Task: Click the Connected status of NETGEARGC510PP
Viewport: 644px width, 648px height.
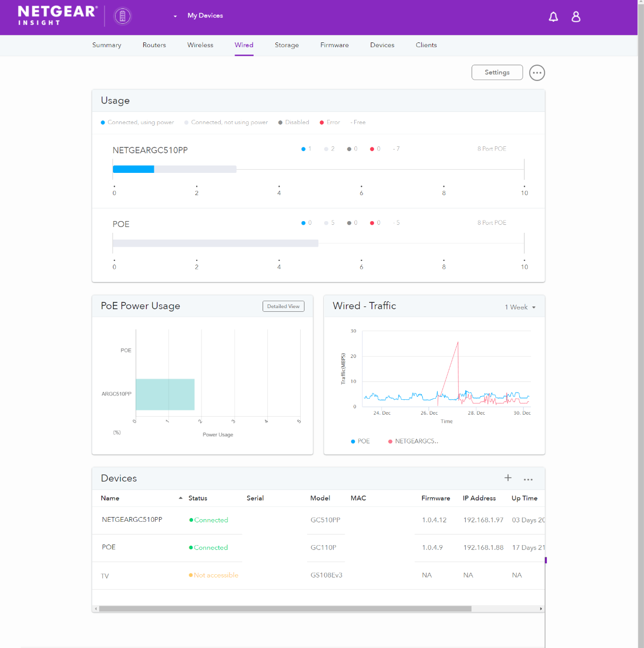Action: pos(208,520)
